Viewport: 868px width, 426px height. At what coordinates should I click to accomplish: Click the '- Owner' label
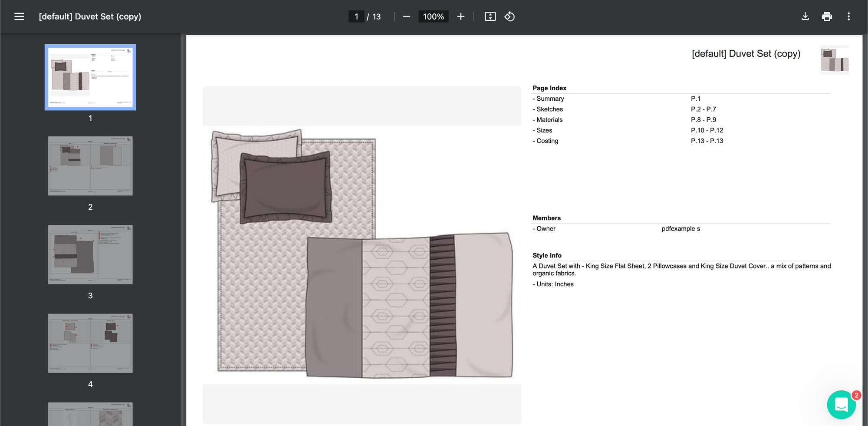pos(544,228)
